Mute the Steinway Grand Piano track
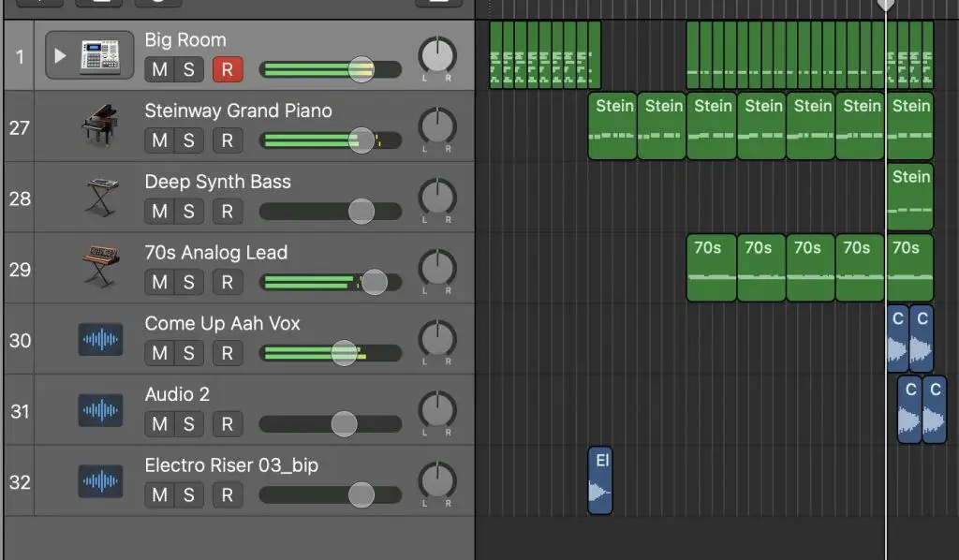Image resolution: width=959 pixels, height=560 pixels. (159, 140)
